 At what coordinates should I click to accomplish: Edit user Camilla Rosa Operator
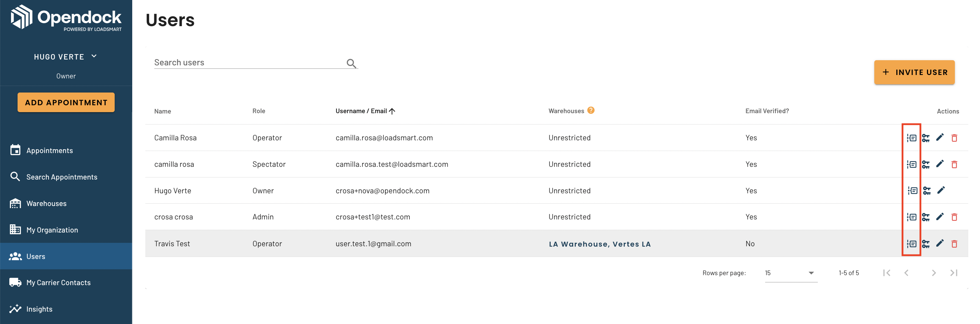point(940,137)
